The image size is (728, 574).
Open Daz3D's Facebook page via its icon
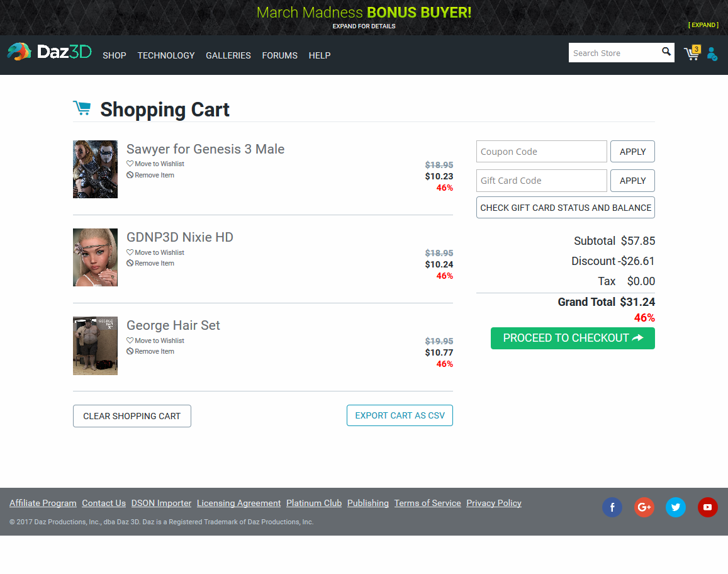[x=612, y=507]
